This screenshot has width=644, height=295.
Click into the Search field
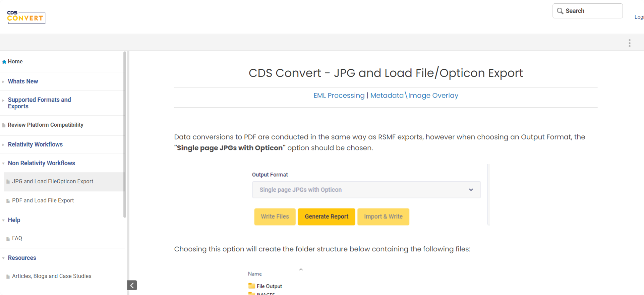pos(588,11)
